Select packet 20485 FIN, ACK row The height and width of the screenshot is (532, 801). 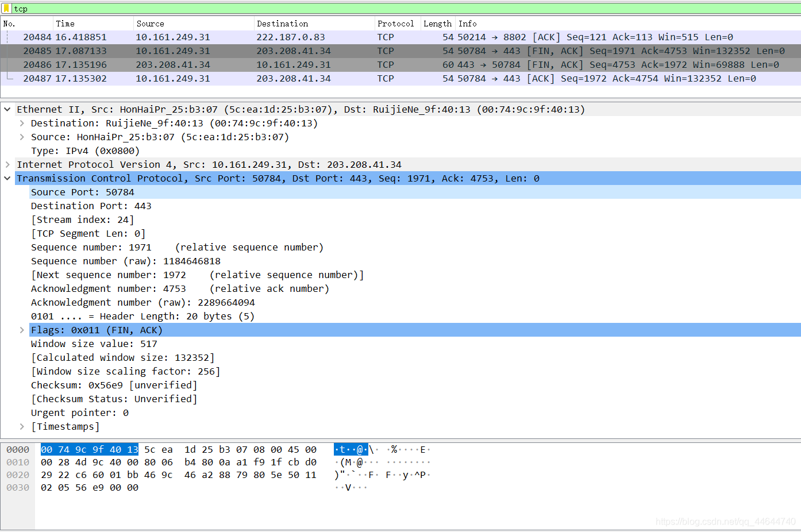coord(400,51)
